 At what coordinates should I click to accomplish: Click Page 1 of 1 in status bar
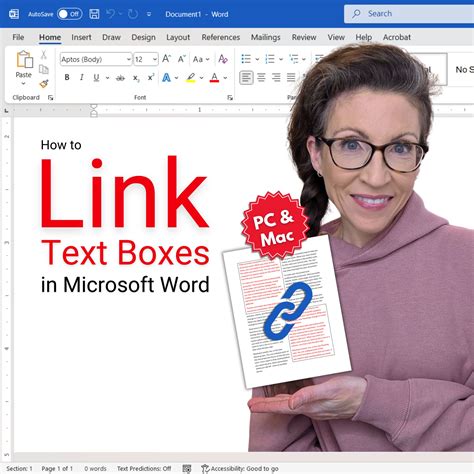pyautogui.click(x=57, y=468)
